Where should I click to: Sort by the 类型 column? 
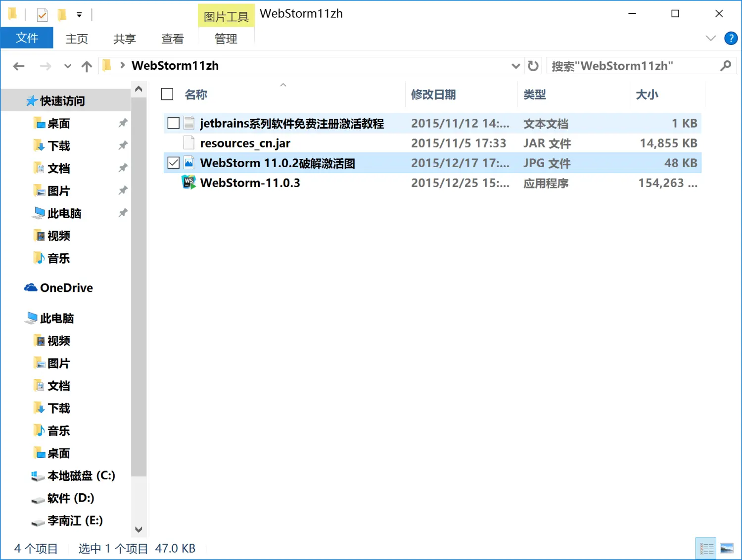tap(535, 94)
